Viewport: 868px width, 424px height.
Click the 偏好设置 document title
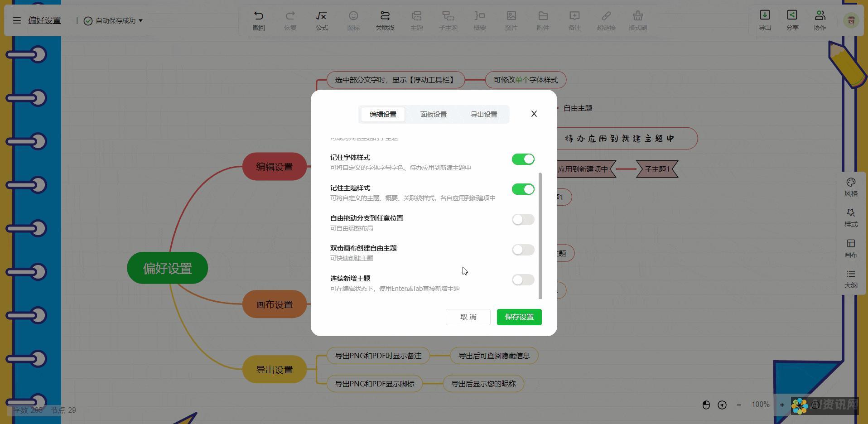point(44,20)
